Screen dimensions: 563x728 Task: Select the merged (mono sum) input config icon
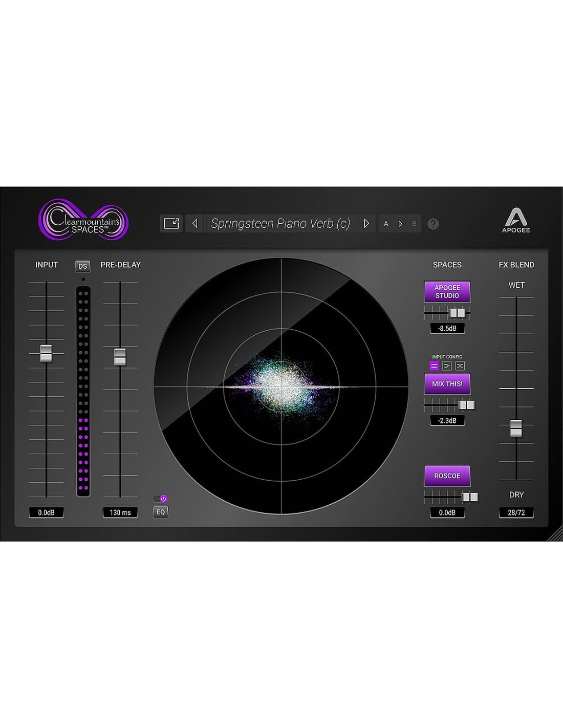point(447,366)
